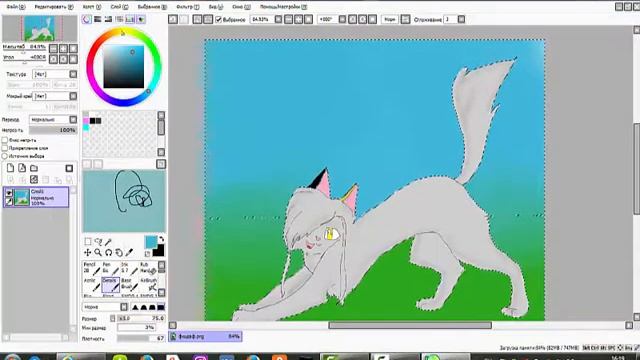Open the Окно menu
The image size is (640, 360).
click(241, 7)
